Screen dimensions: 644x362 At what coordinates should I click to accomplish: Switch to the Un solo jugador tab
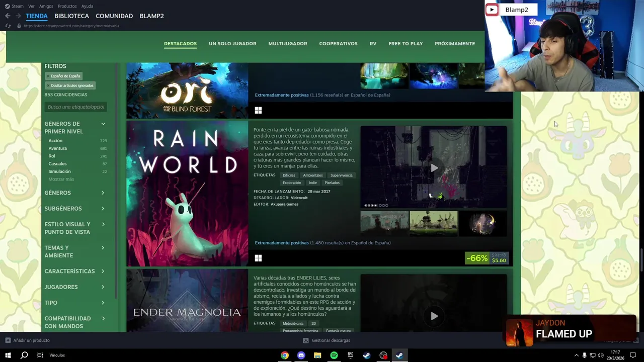click(232, 44)
